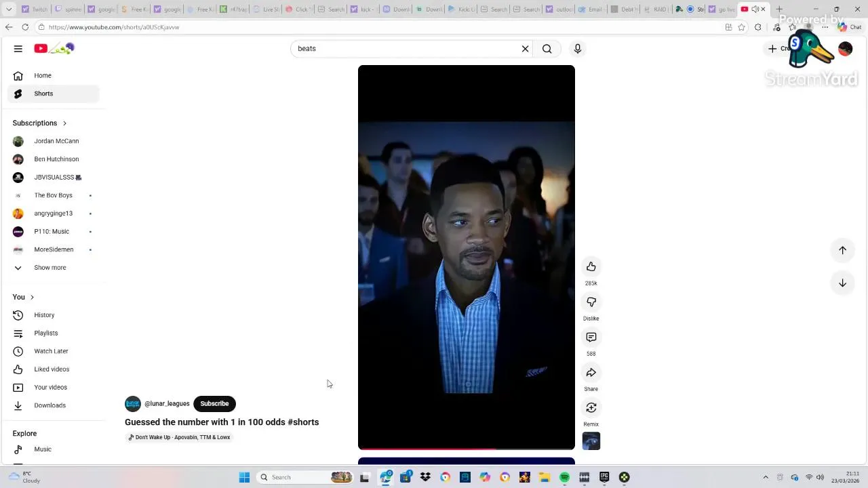Screen dimensions: 868x488
Task: Open the account avatar menu
Action: coord(845,49)
